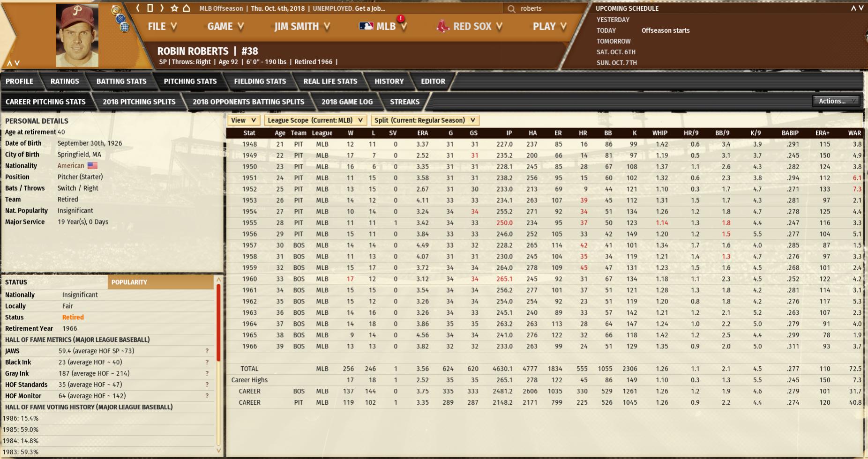
Task: Open the Split Regular Season dropdown
Action: point(425,120)
